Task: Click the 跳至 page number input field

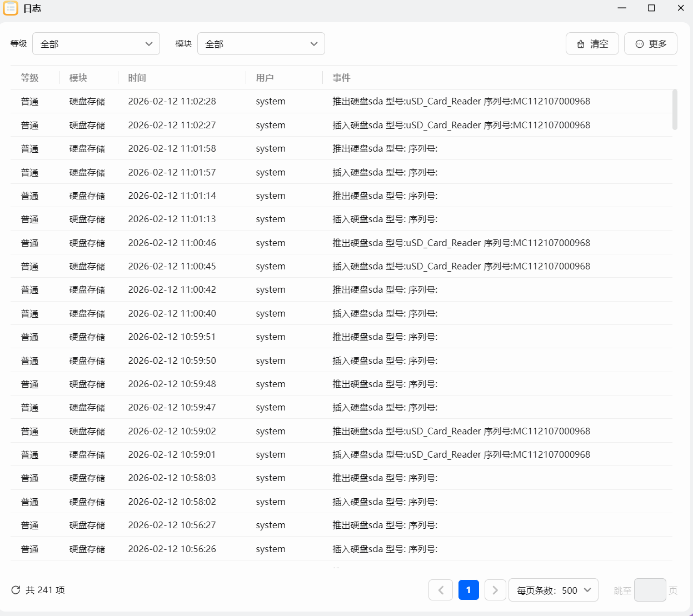Action: (650, 590)
